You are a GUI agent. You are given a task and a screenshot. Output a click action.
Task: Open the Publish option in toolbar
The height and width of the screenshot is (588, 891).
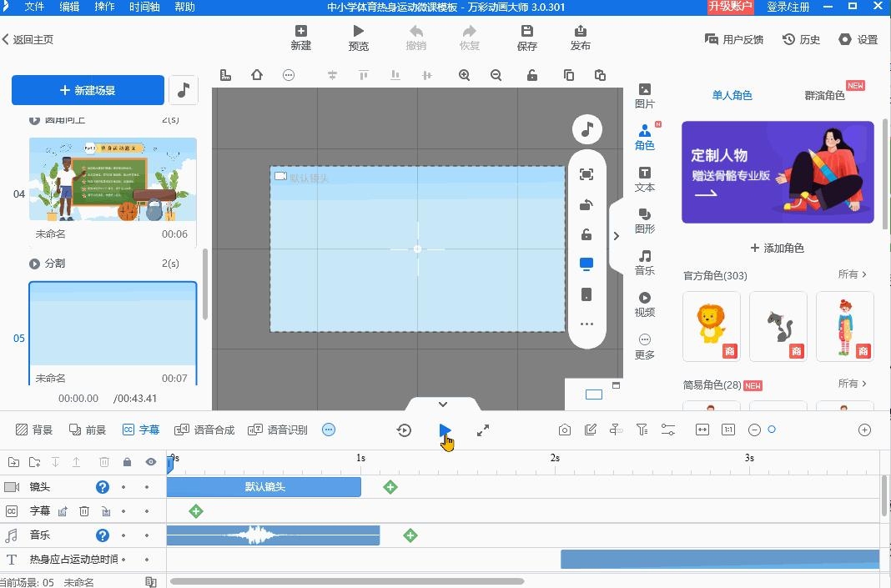pos(581,38)
